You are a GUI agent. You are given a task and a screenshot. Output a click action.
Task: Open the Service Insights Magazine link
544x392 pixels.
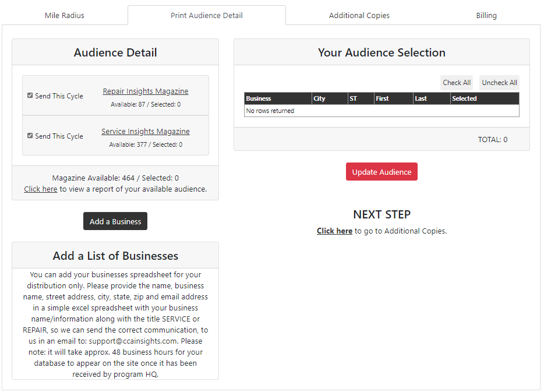click(x=146, y=132)
